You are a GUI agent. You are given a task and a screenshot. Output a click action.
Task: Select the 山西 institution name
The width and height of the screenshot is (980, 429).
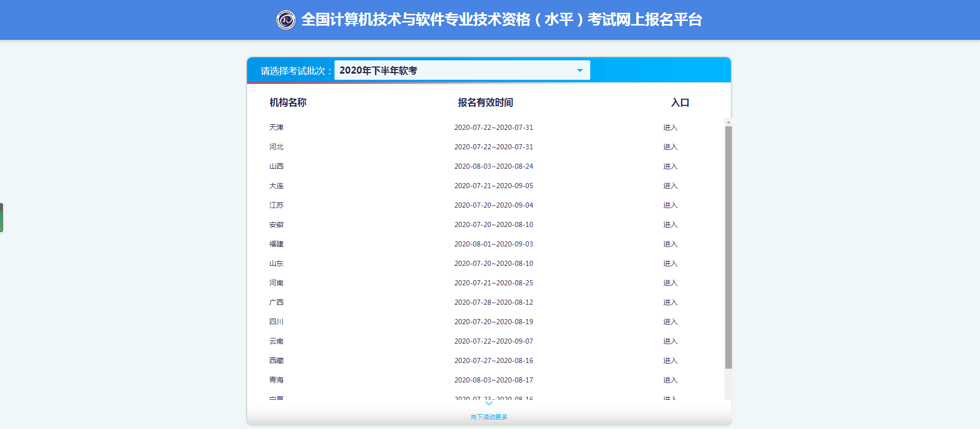(276, 166)
